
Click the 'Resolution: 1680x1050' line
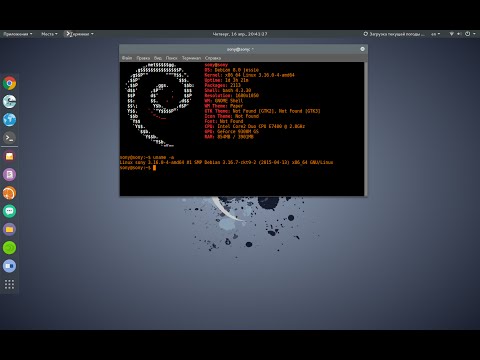pos(232,95)
